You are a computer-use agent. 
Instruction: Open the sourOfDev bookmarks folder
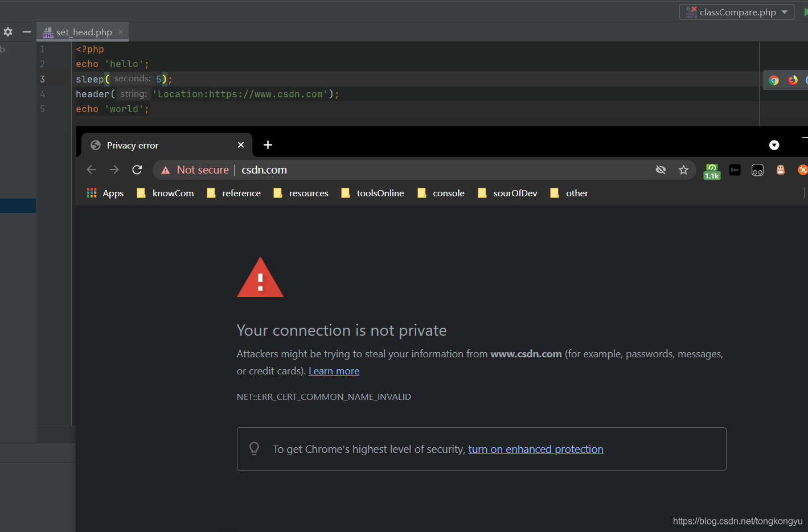(508, 193)
